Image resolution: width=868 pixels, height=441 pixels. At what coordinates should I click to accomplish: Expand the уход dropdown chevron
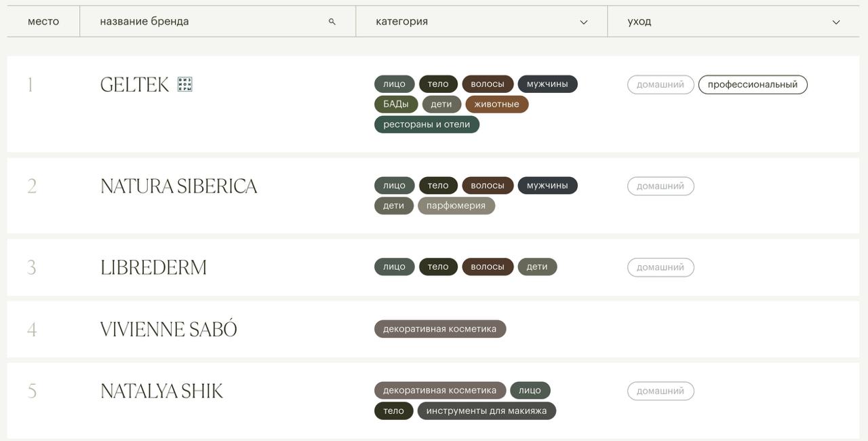click(x=836, y=22)
